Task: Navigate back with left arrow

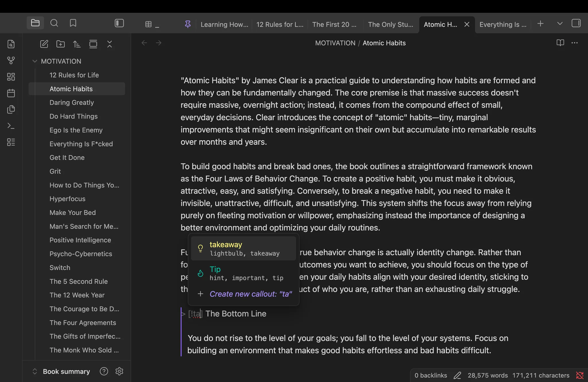Action: (144, 43)
